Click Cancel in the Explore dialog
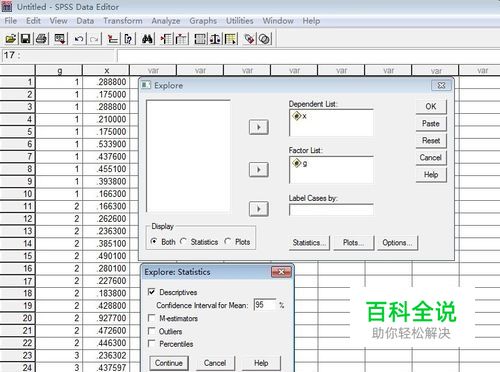This screenshot has height=372, width=500. click(431, 158)
